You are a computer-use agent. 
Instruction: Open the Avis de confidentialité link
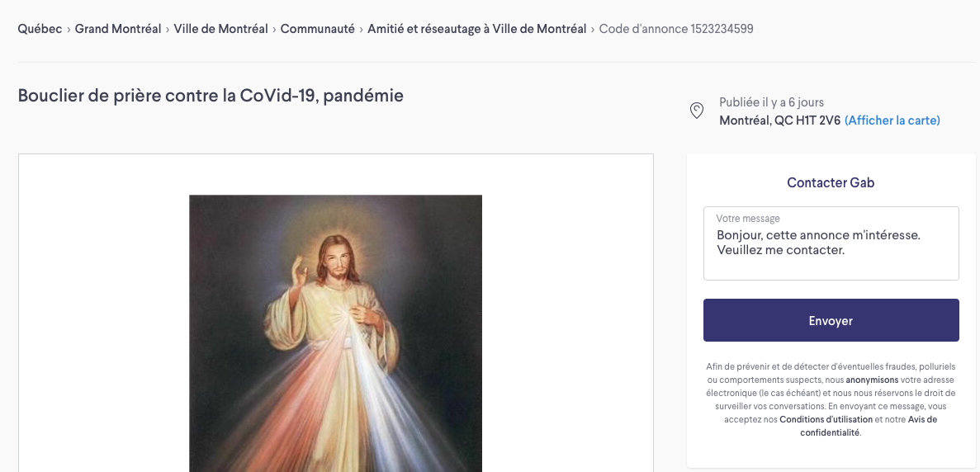coord(869,426)
